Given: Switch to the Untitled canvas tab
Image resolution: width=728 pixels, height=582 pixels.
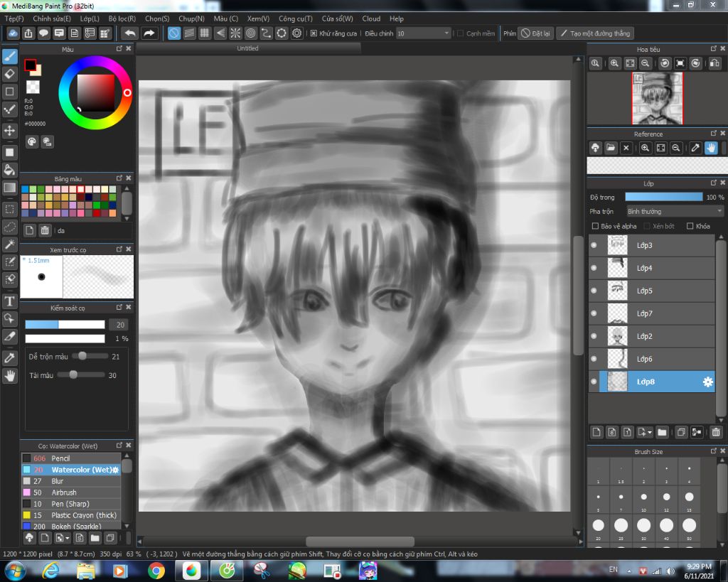Looking at the screenshot, I should pos(248,48).
